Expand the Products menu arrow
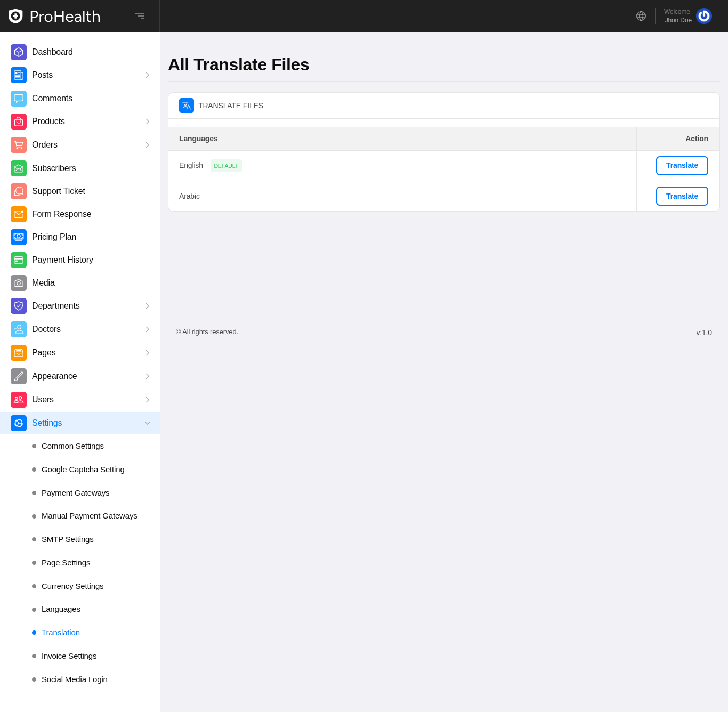Screen dimensions: 728x712 click(148, 122)
